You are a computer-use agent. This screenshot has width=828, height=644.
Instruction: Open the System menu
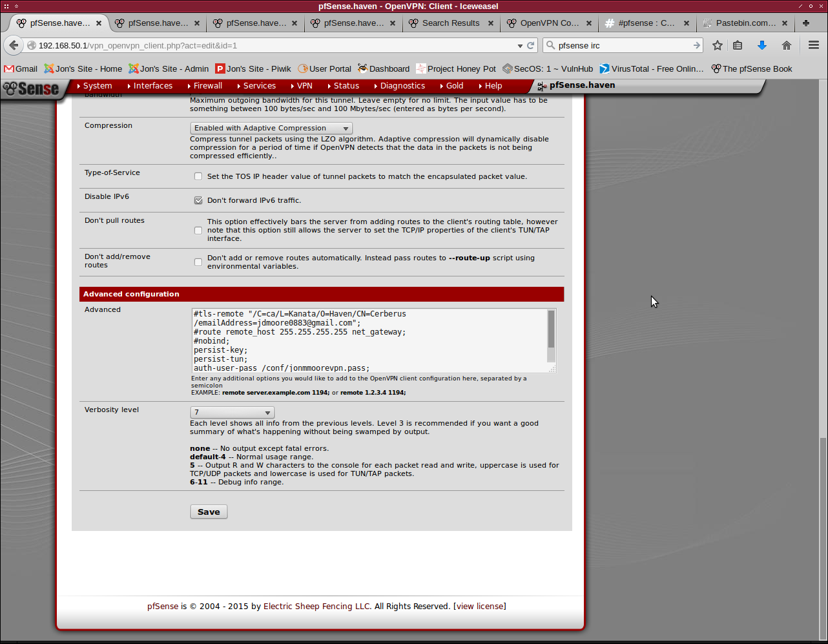(x=94, y=85)
